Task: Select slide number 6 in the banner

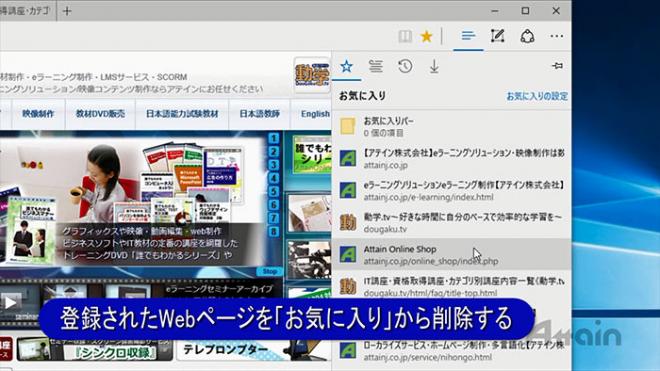Action: [x=274, y=205]
